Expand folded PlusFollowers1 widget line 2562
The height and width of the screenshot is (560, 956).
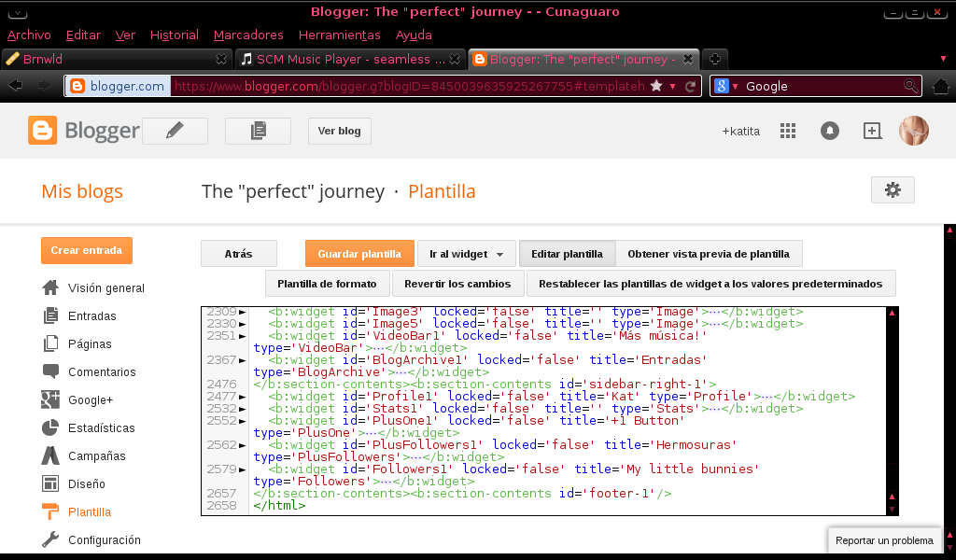click(242, 445)
